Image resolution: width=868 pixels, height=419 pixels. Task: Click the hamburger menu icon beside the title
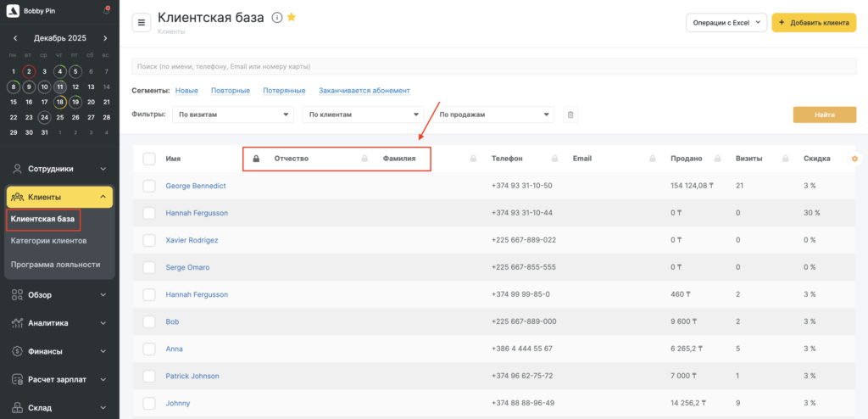pyautogui.click(x=142, y=23)
